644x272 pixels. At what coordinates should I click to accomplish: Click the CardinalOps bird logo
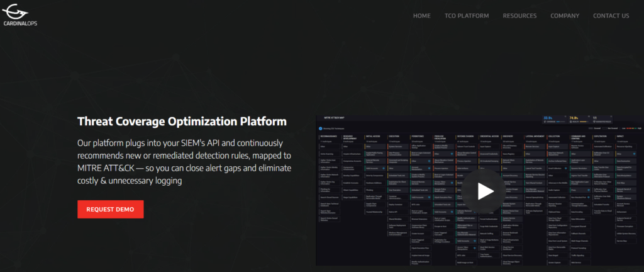pos(19,14)
